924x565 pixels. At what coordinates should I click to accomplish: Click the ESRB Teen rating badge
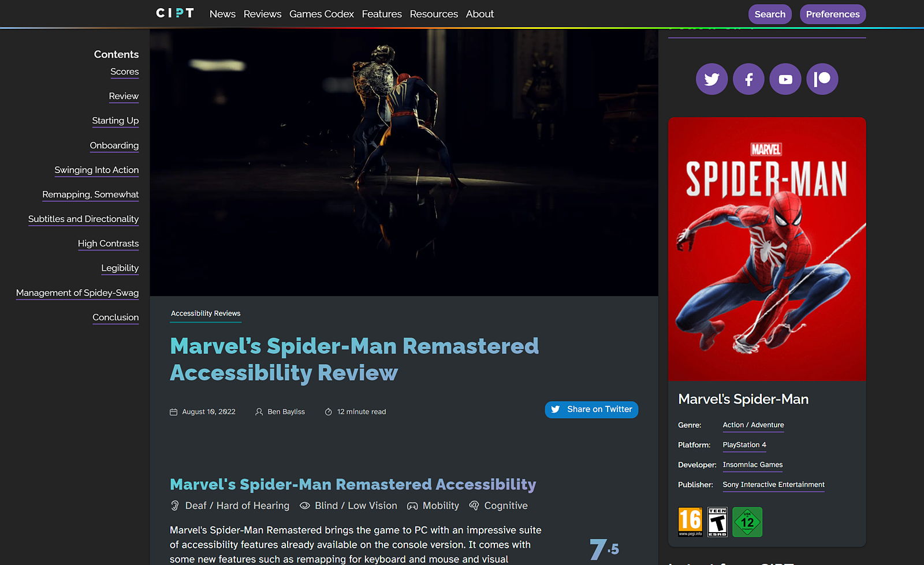(x=717, y=522)
